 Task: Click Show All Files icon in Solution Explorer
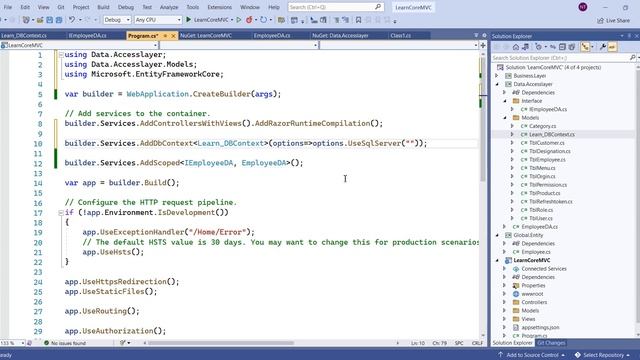pyautogui.click(x=572, y=47)
